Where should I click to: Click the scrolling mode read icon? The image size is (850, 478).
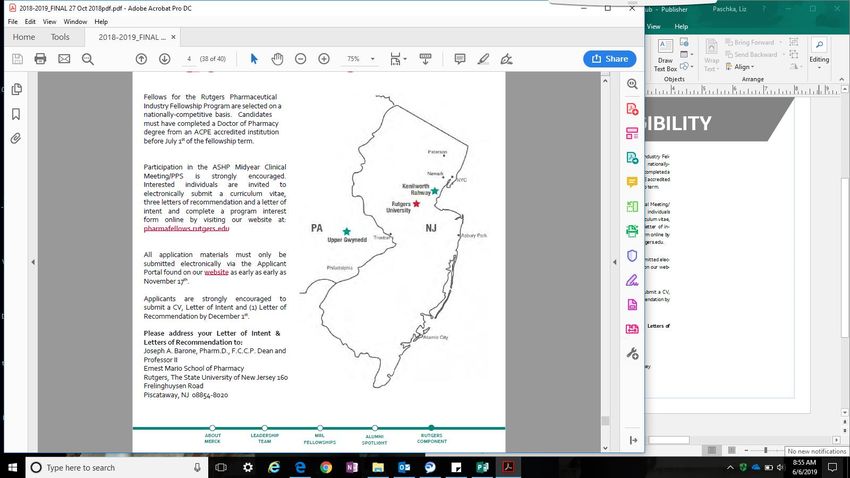click(426, 59)
